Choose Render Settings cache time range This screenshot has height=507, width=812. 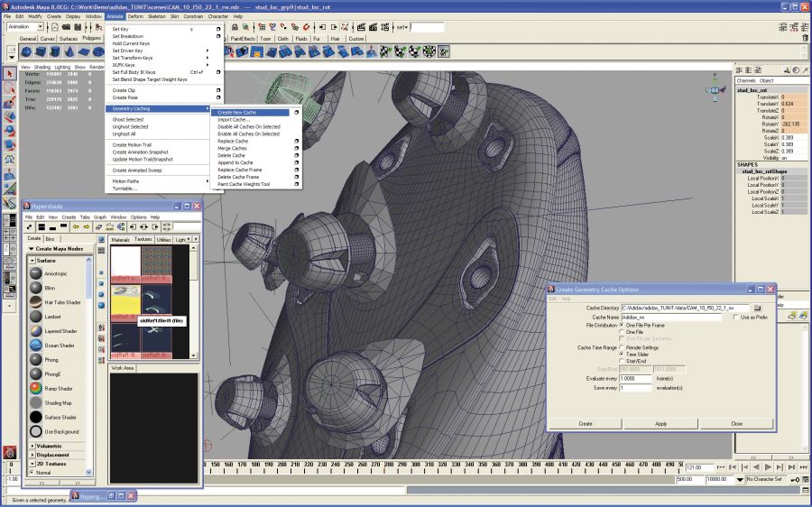[x=622, y=347]
